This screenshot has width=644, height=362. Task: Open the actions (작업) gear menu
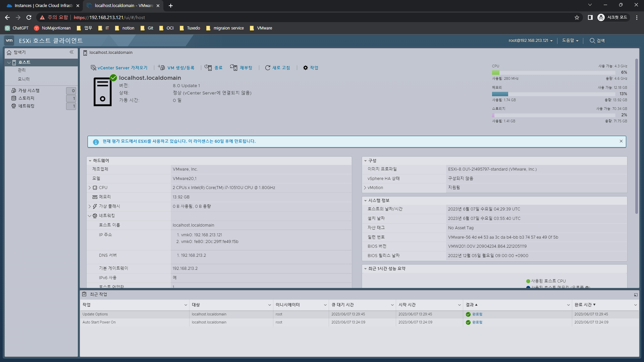click(306, 68)
